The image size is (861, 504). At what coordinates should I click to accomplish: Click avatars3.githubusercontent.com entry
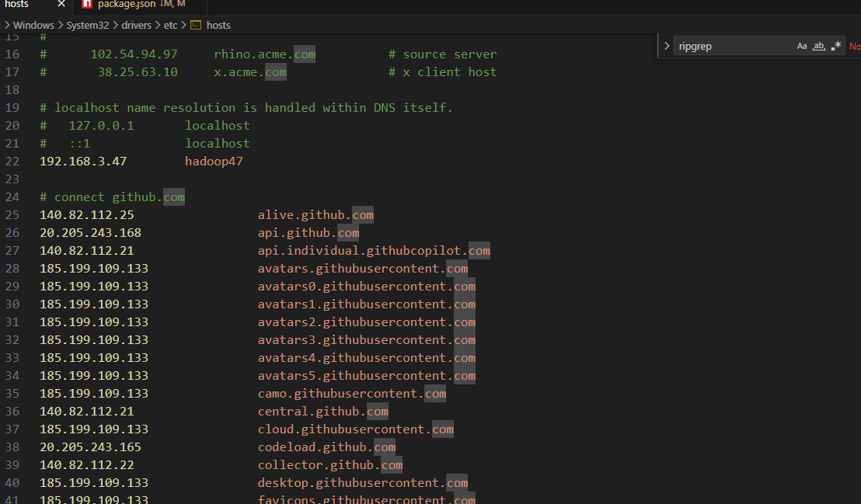[367, 340]
